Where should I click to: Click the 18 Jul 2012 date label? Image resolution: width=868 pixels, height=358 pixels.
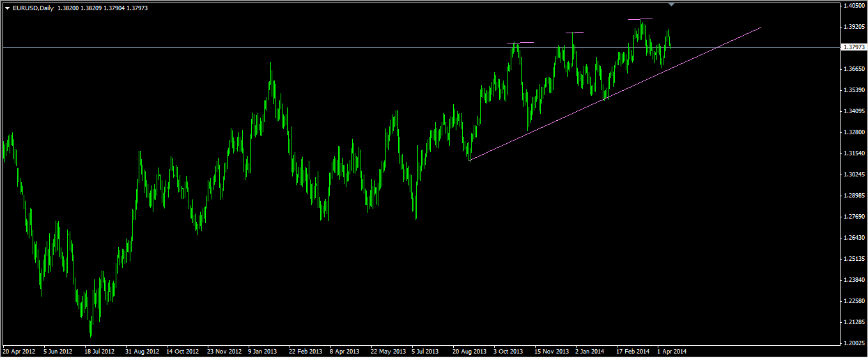click(99, 352)
